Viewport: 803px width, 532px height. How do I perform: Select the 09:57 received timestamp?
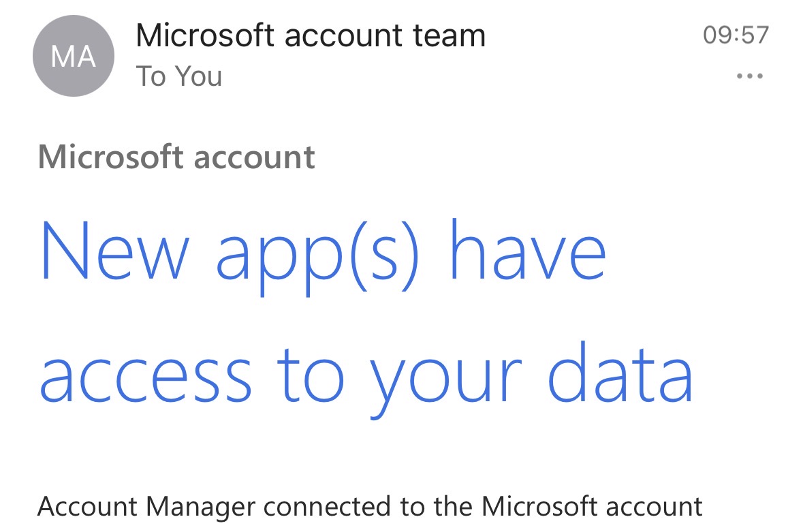click(x=736, y=35)
